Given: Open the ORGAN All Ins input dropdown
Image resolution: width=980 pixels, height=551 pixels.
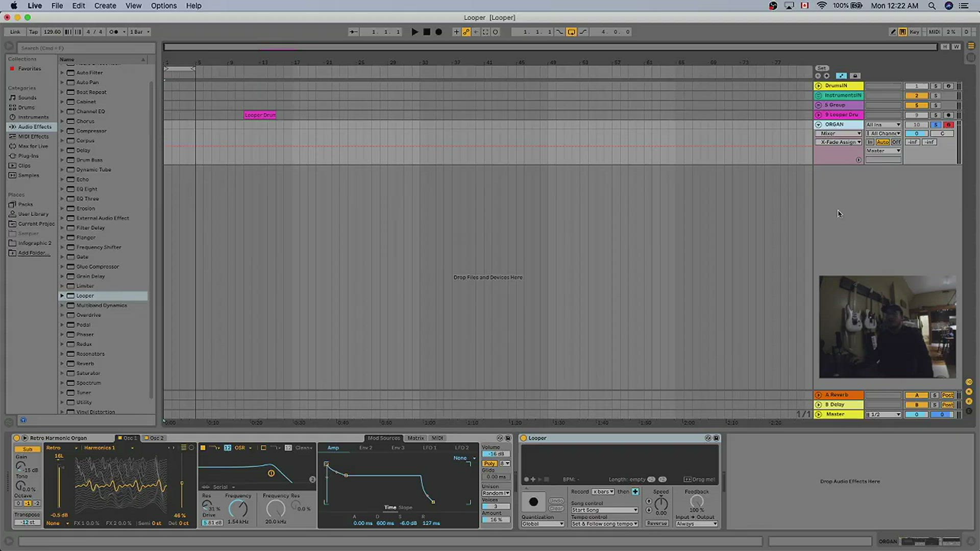Looking at the screenshot, I should click(x=884, y=124).
